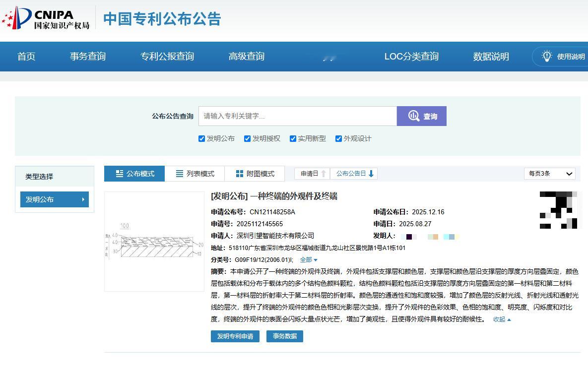Go to 首页 in navigation bar
Image resolution: width=588 pixels, height=378 pixels.
coord(26,57)
